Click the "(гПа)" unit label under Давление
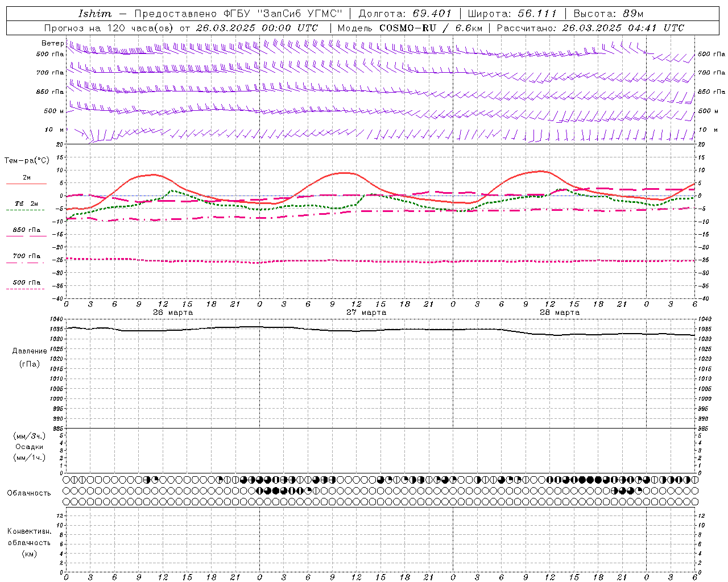The image size is (728, 582). 30,364
